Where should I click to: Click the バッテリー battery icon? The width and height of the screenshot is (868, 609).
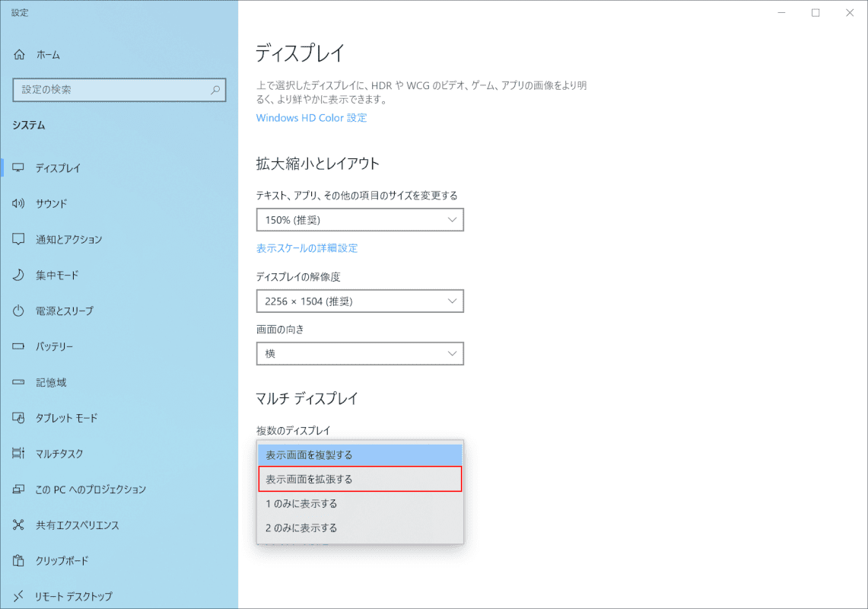(x=18, y=346)
